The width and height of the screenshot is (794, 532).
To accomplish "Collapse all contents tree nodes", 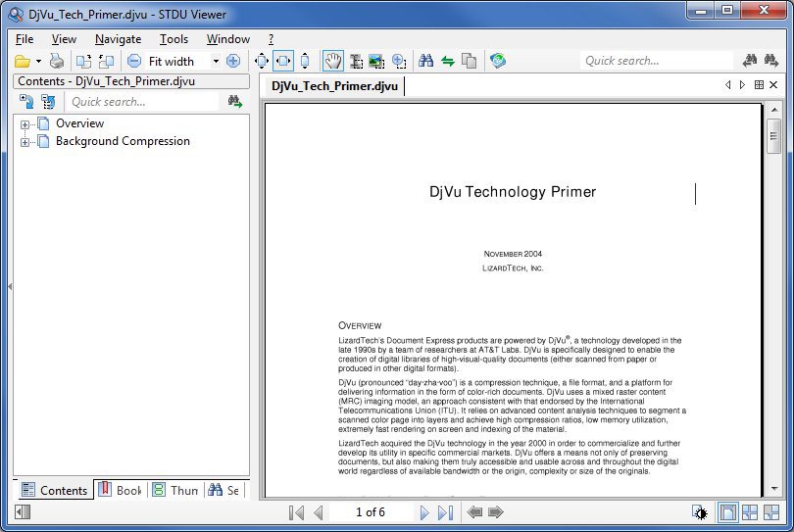I will [x=48, y=101].
